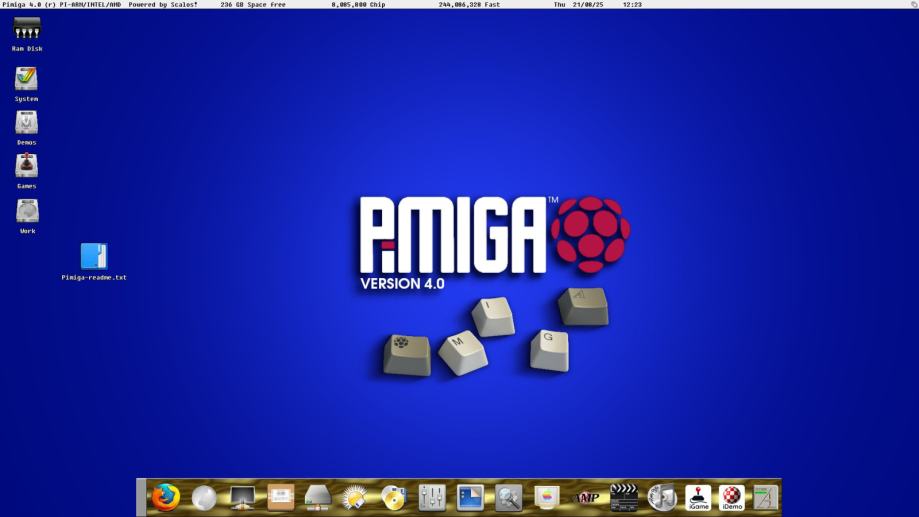Click the clock time '12:23'

pyautogui.click(x=632, y=4)
